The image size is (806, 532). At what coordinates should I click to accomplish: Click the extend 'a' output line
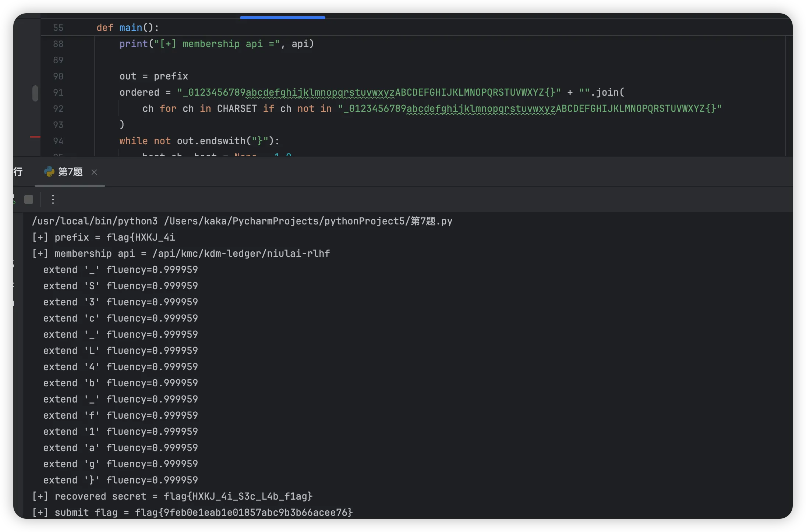(120, 448)
